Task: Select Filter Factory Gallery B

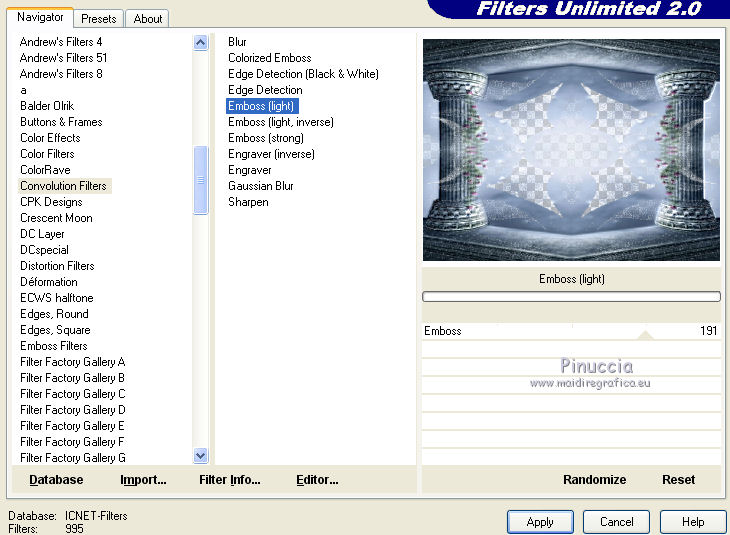Action: click(72, 378)
